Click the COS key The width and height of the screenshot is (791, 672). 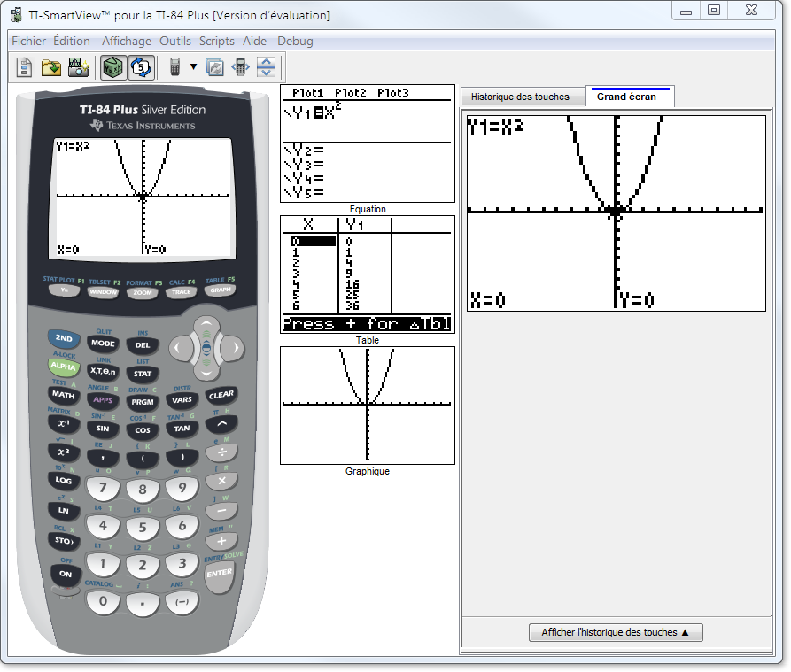tap(143, 430)
